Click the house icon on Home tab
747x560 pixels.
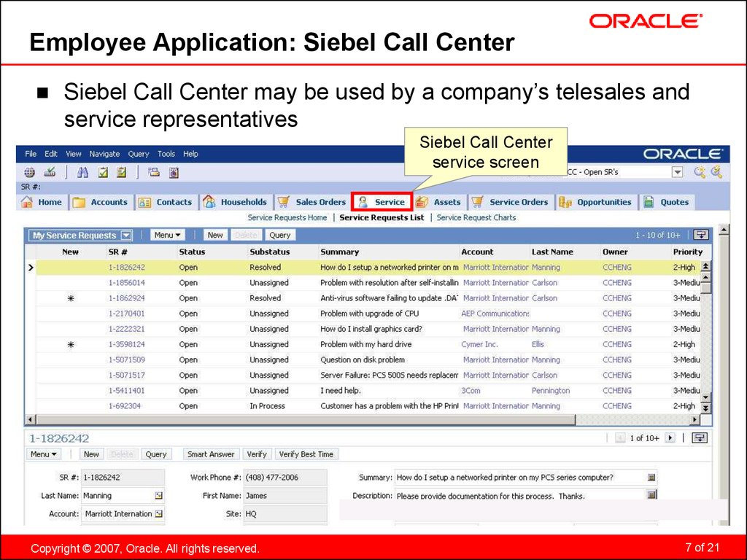[x=27, y=202]
